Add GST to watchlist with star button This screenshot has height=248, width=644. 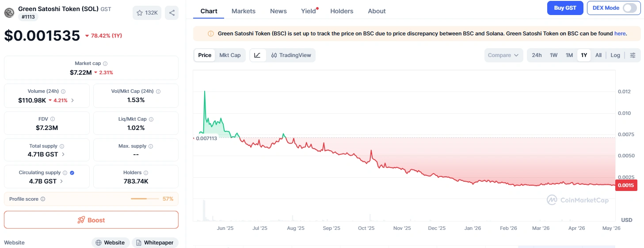[x=147, y=13]
